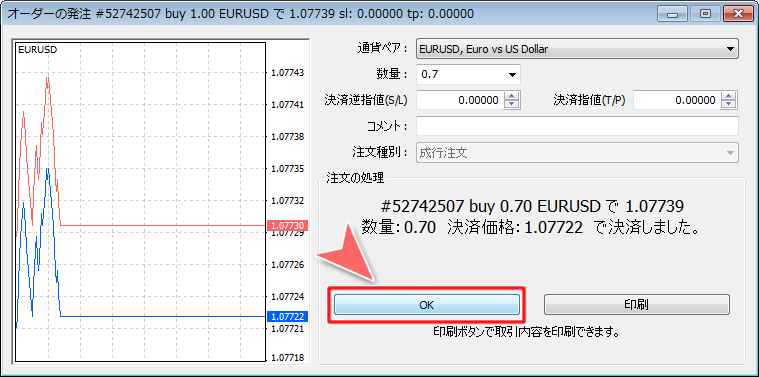Click the EURUSD tick chart area
This screenshot has width=759, height=377.
(141, 202)
